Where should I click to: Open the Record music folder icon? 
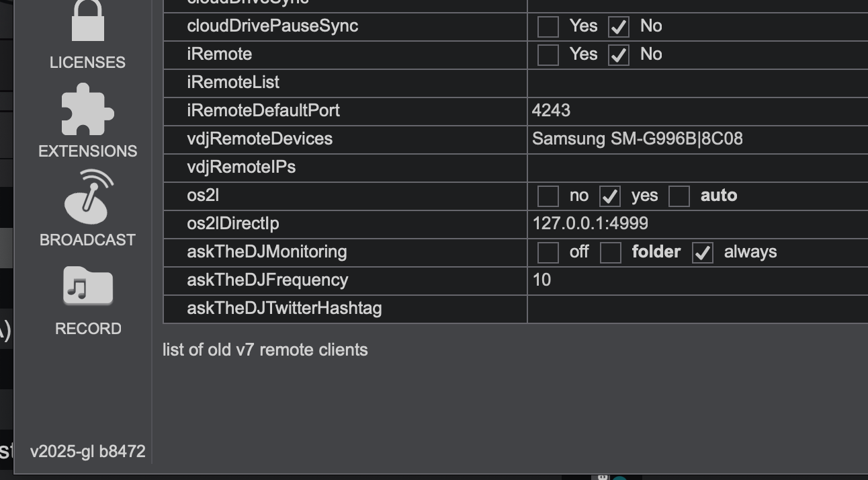pyautogui.click(x=87, y=286)
